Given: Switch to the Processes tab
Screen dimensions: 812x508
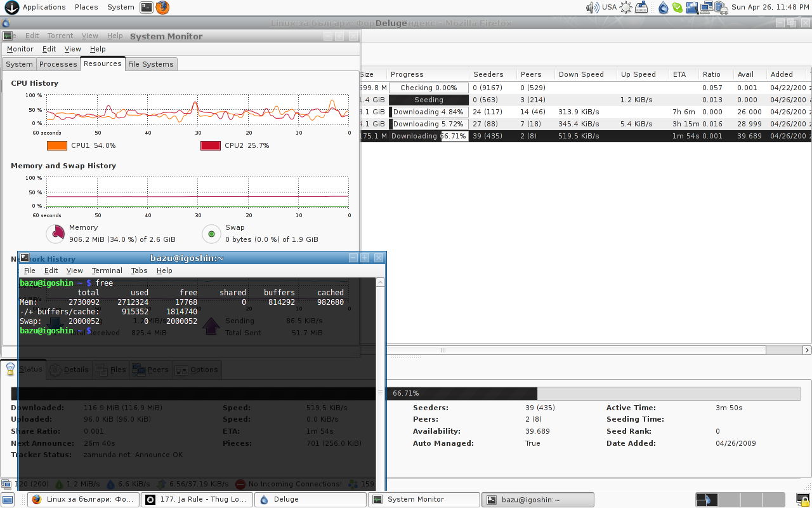Looking at the screenshot, I should [58, 64].
